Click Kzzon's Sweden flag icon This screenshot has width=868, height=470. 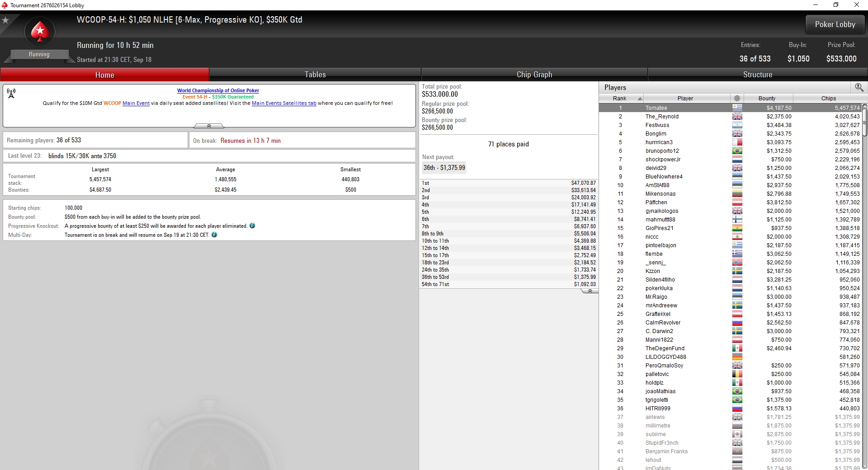point(737,271)
